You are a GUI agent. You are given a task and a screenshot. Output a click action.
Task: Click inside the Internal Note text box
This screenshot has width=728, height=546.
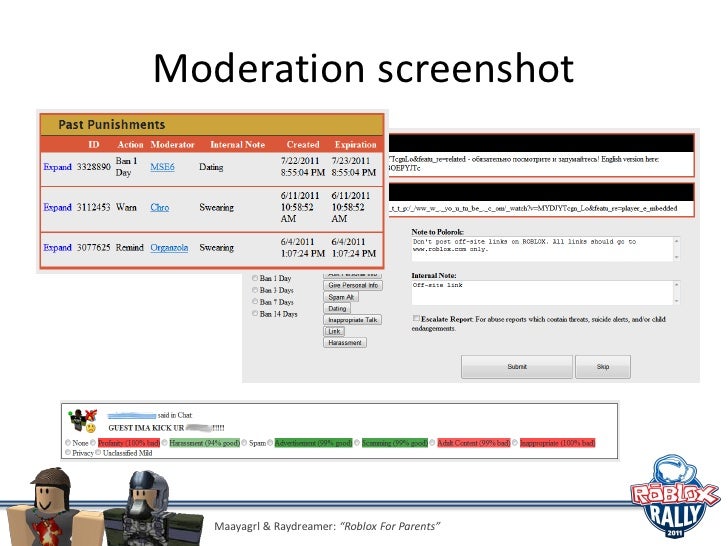[x=542, y=292]
